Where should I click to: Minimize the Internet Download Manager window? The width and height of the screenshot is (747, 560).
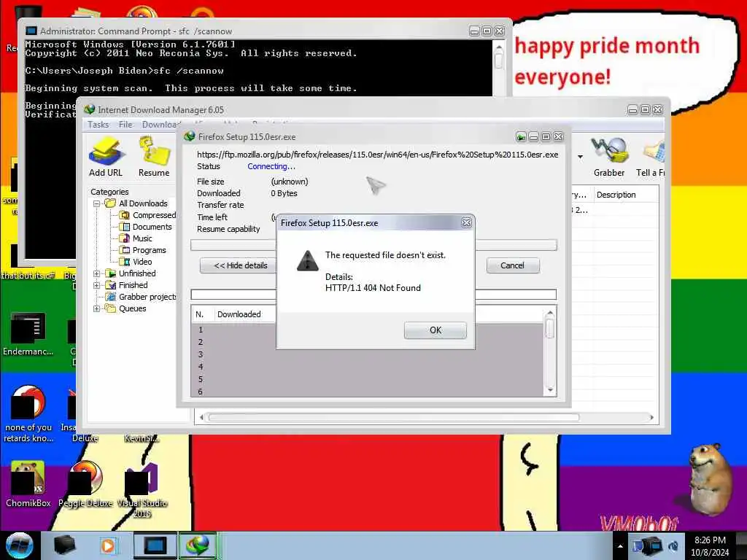(x=632, y=110)
